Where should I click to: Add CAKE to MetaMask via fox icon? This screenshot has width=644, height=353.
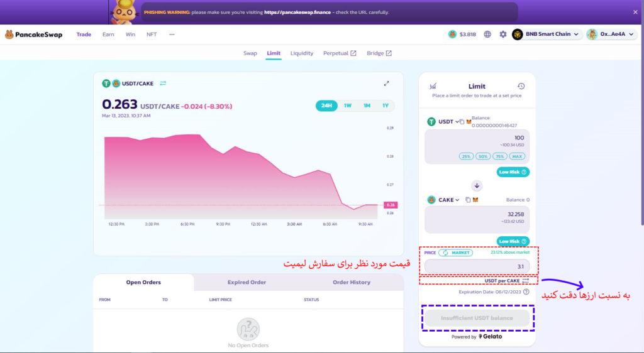point(475,200)
